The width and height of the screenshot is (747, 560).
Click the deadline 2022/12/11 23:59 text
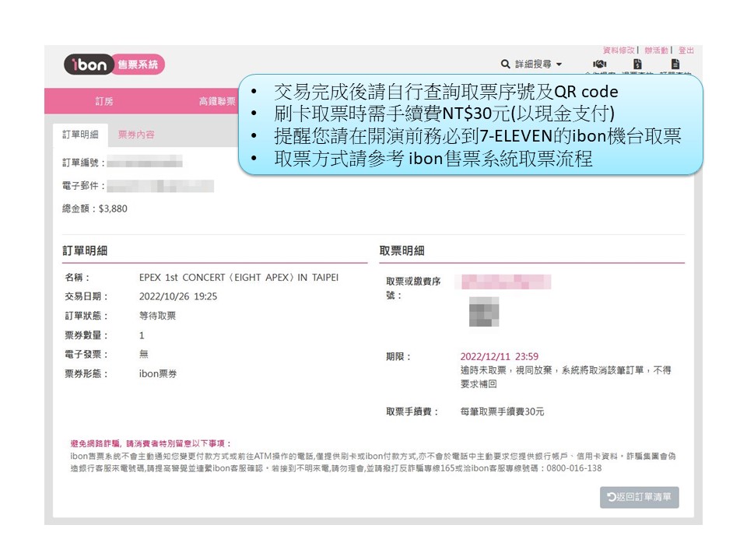pyautogui.click(x=500, y=356)
